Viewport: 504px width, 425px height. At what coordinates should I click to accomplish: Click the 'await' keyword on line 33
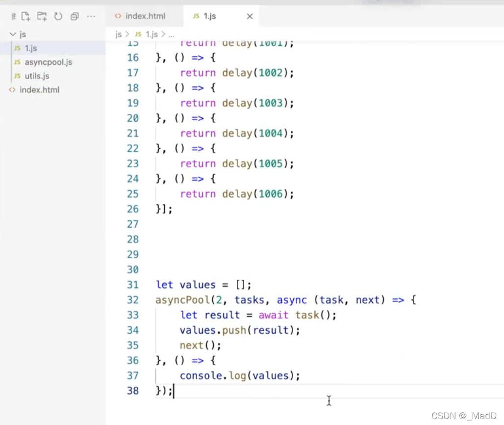tap(273, 315)
